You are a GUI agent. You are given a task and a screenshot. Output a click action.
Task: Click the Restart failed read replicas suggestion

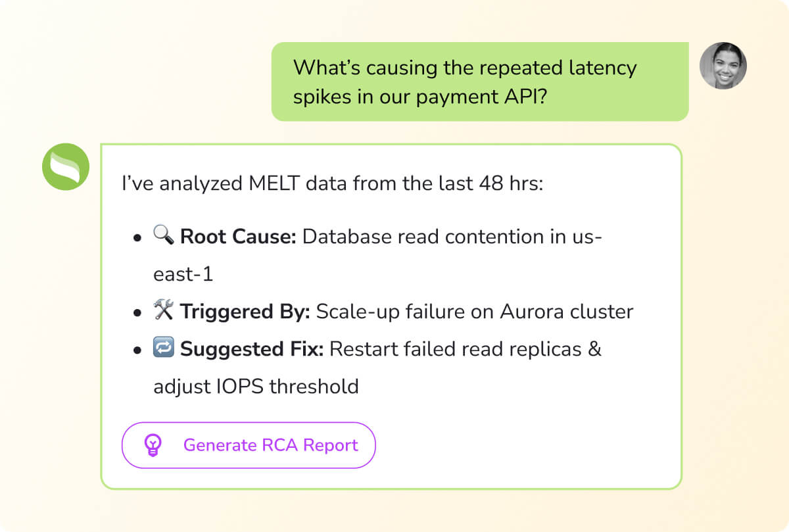454,349
